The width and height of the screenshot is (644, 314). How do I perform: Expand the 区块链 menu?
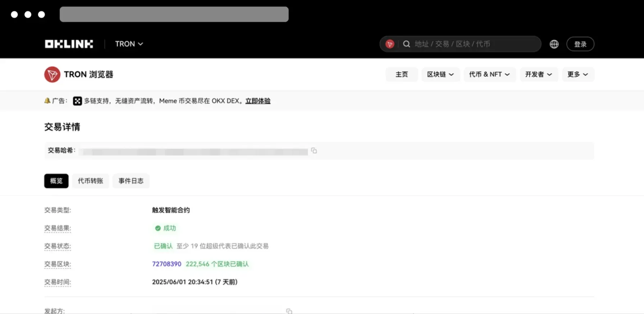coord(440,75)
